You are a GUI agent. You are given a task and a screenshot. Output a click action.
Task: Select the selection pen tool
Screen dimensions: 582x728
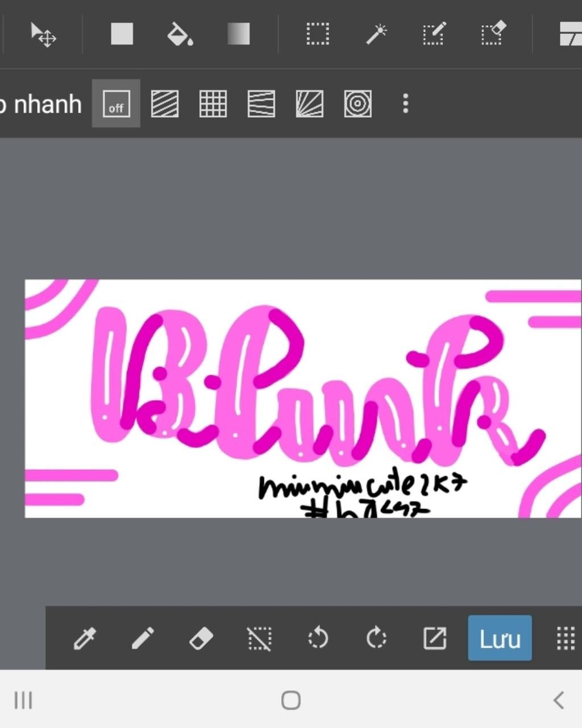point(434,34)
